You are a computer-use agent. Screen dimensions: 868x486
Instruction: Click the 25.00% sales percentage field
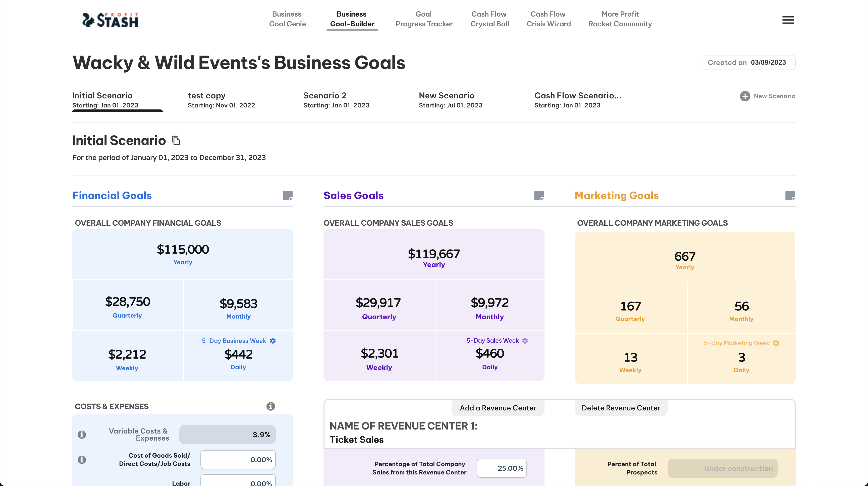point(501,468)
